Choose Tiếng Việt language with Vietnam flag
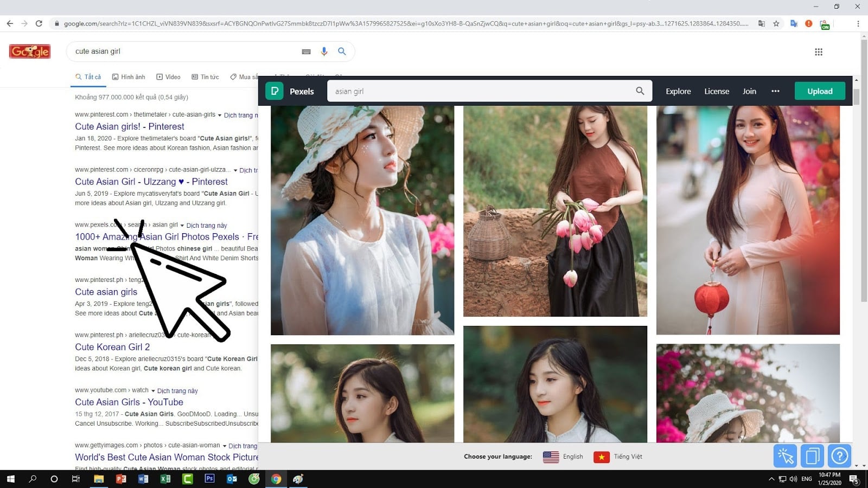Screen dimensions: 868x488 [x=618, y=457]
